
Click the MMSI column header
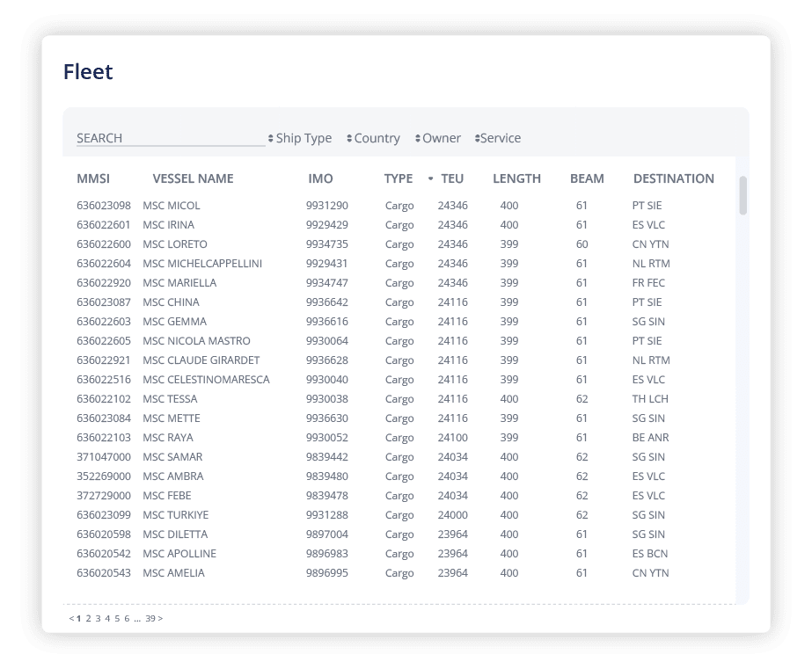coord(93,178)
